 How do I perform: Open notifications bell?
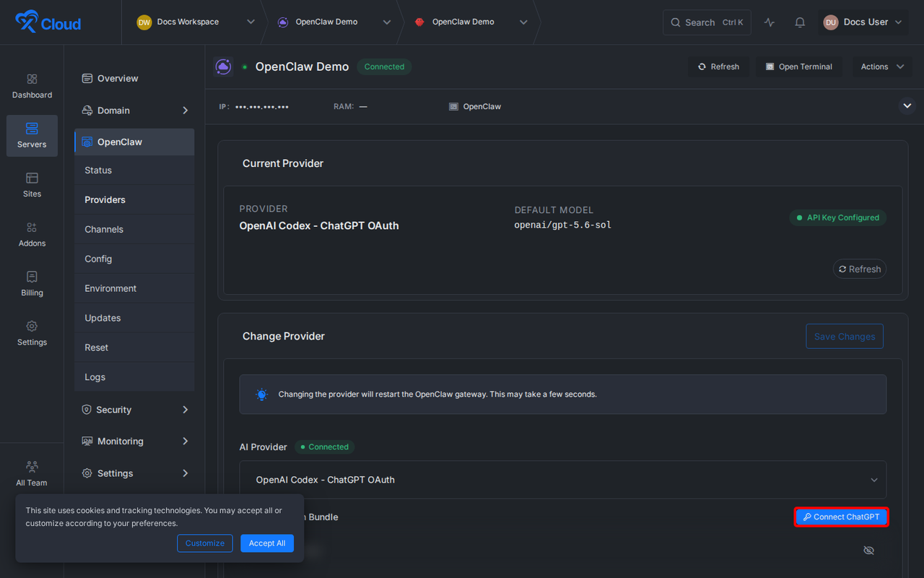point(800,22)
